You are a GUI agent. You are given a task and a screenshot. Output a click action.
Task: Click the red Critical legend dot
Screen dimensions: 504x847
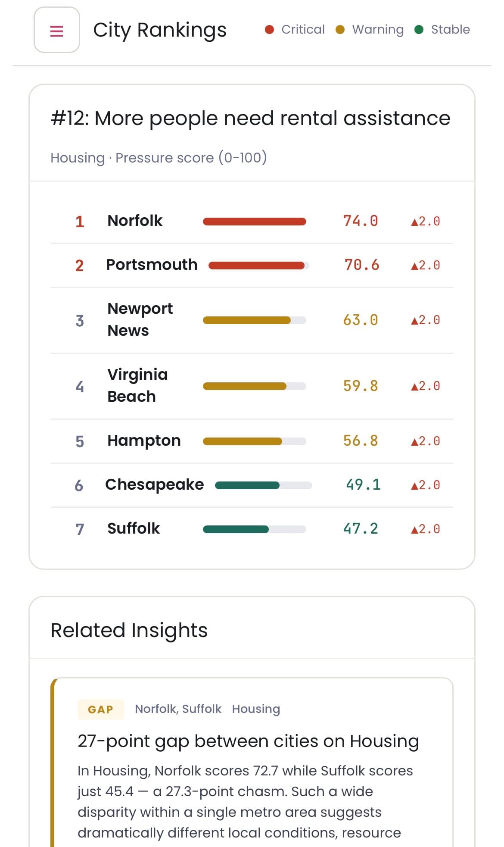[x=270, y=30]
